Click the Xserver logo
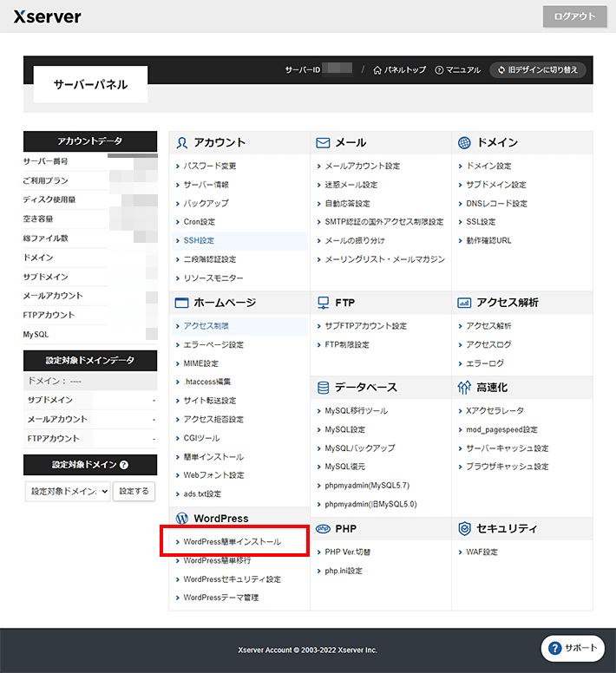616x673 pixels. pyautogui.click(x=48, y=16)
